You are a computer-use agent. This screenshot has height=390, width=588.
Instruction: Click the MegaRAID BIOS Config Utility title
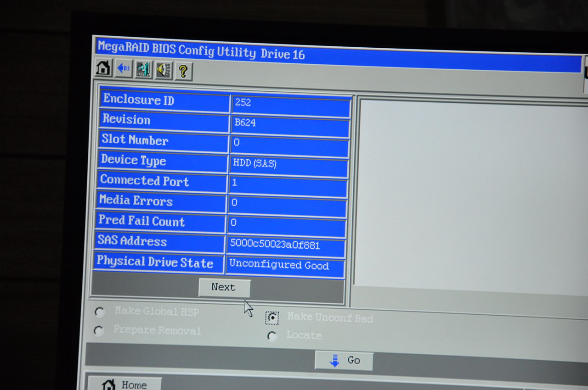pos(201,50)
